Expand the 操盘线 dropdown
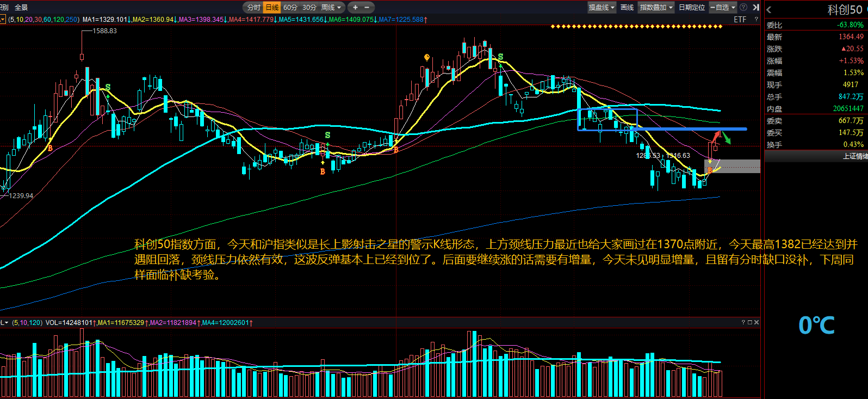The height and width of the screenshot is (399, 868). tap(602, 8)
